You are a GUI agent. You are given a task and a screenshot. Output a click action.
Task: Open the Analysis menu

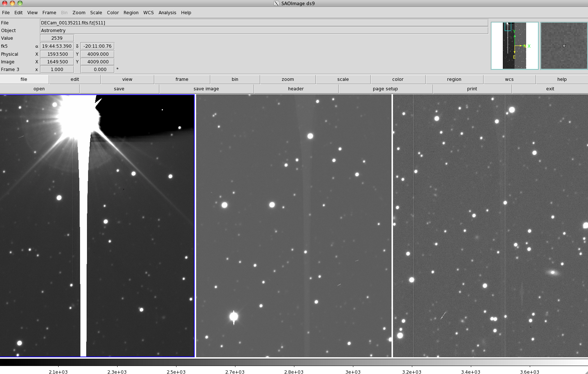point(167,12)
